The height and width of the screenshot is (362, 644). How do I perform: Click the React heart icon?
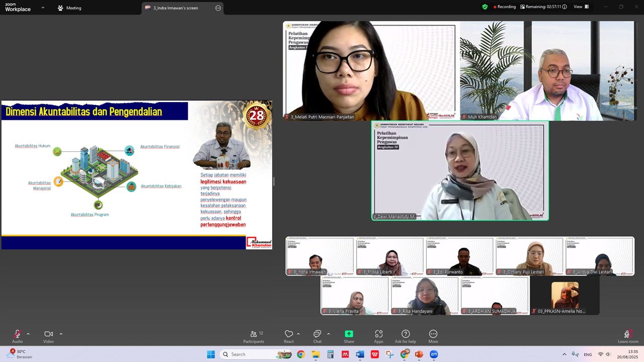[289, 334]
